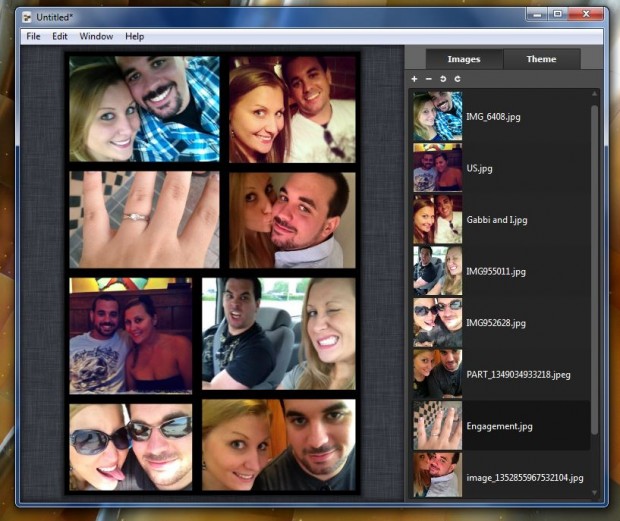This screenshot has height=521, width=620.
Task: Click the add image plus icon
Action: click(x=414, y=79)
